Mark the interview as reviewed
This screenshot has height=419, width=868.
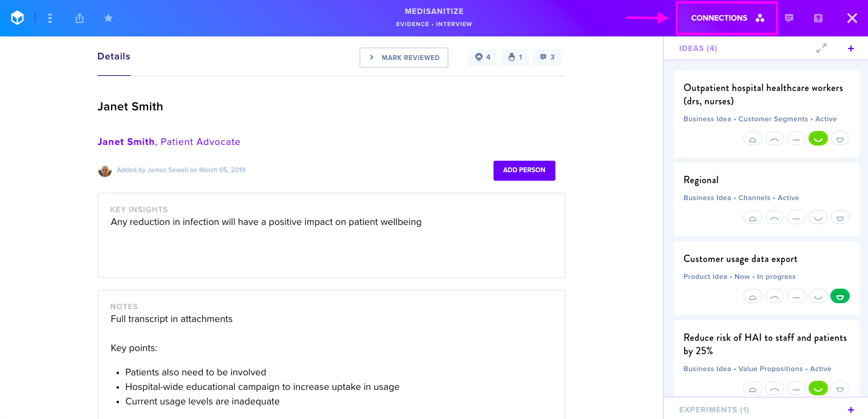click(x=404, y=58)
